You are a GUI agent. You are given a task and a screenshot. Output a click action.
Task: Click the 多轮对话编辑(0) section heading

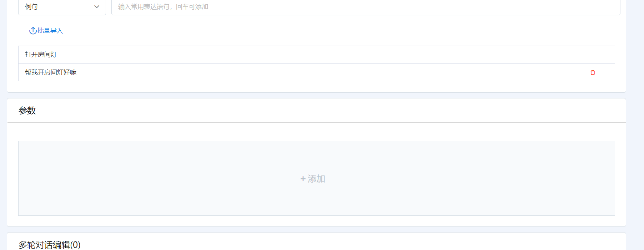coord(50,245)
